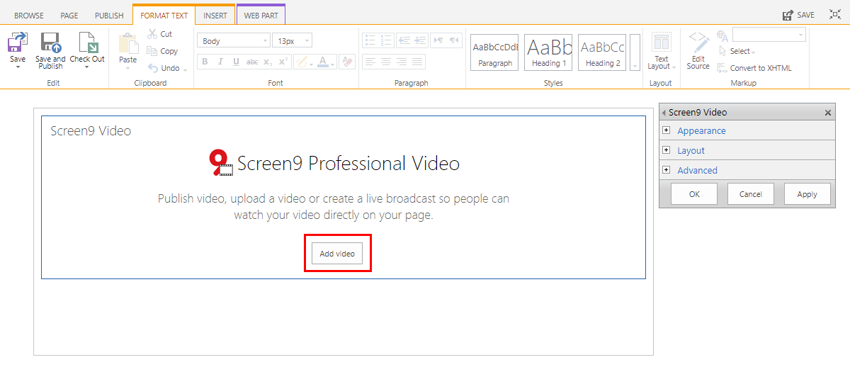Image resolution: width=850 pixels, height=372 pixels.
Task: Set left-to-right text direction
Action: click(438, 40)
